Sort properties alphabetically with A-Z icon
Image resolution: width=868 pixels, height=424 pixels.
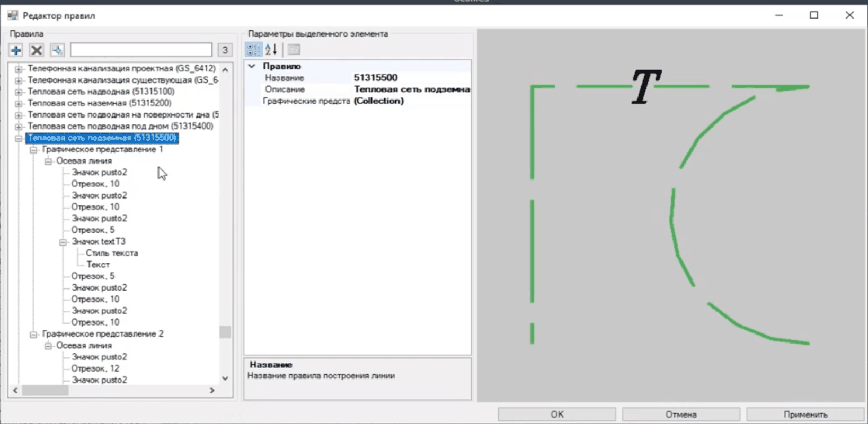point(271,50)
